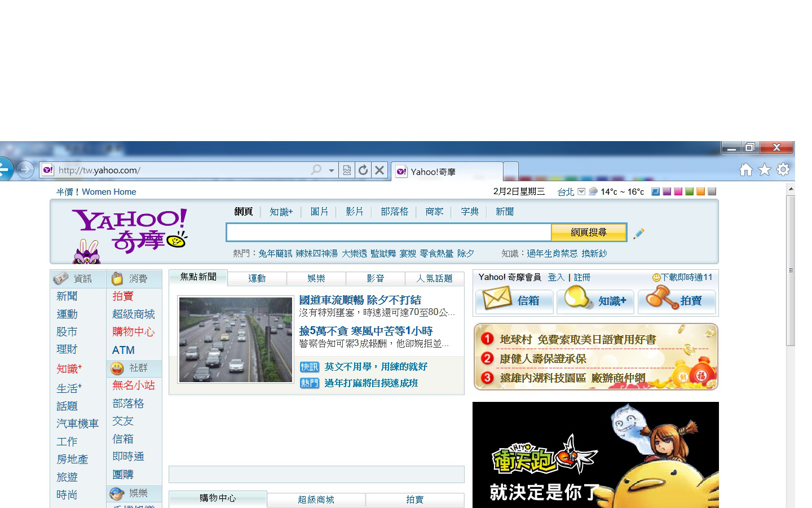Image resolution: width=812 pixels, height=508 pixels.
Task: Open the browser Home icon
Action: [x=746, y=169]
